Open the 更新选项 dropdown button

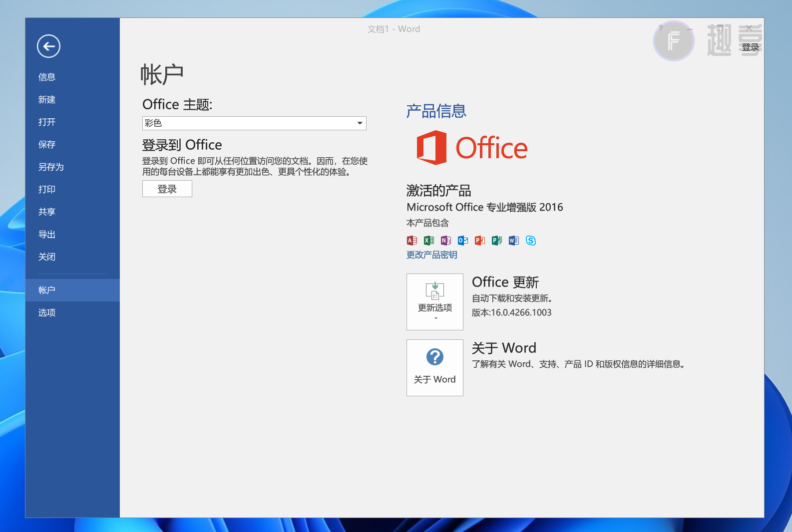[x=435, y=302]
